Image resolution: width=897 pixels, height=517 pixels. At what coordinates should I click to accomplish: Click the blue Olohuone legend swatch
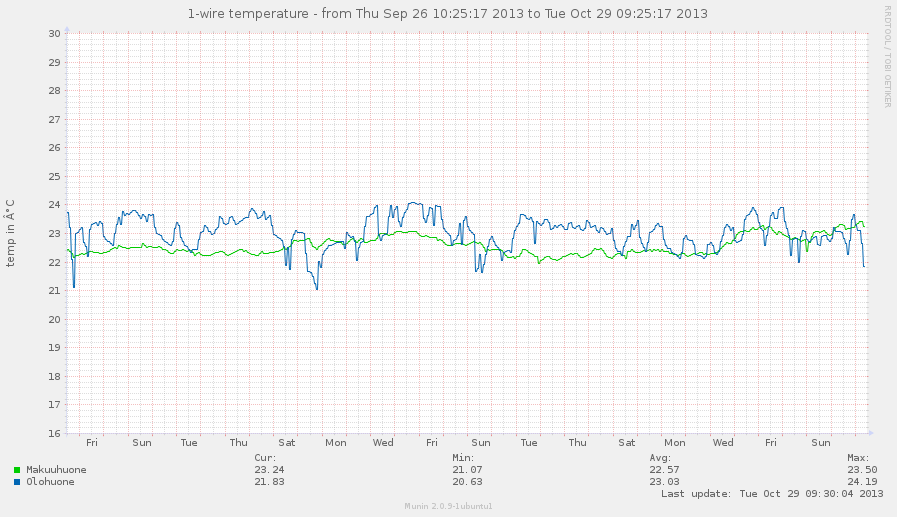tap(17, 482)
